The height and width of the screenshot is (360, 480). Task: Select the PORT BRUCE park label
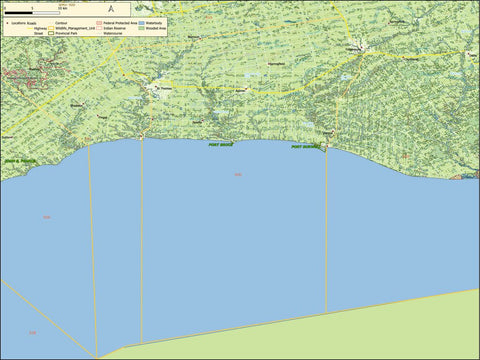[x=221, y=145]
